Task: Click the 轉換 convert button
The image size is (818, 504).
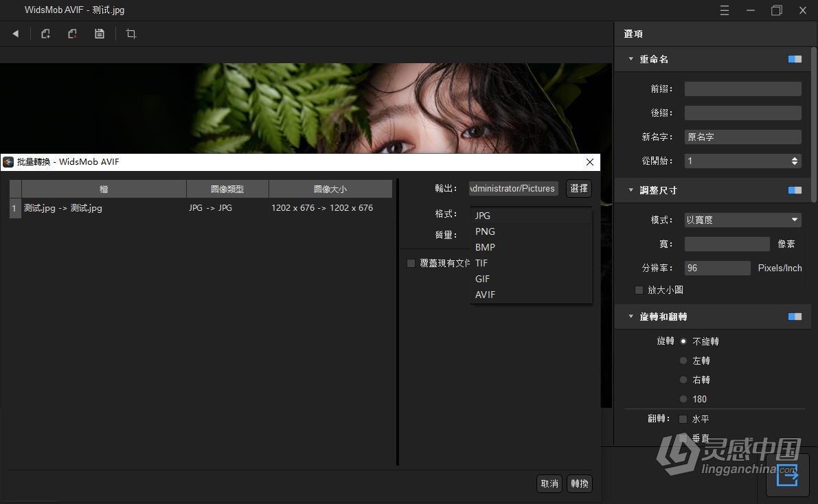Action: click(579, 483)
